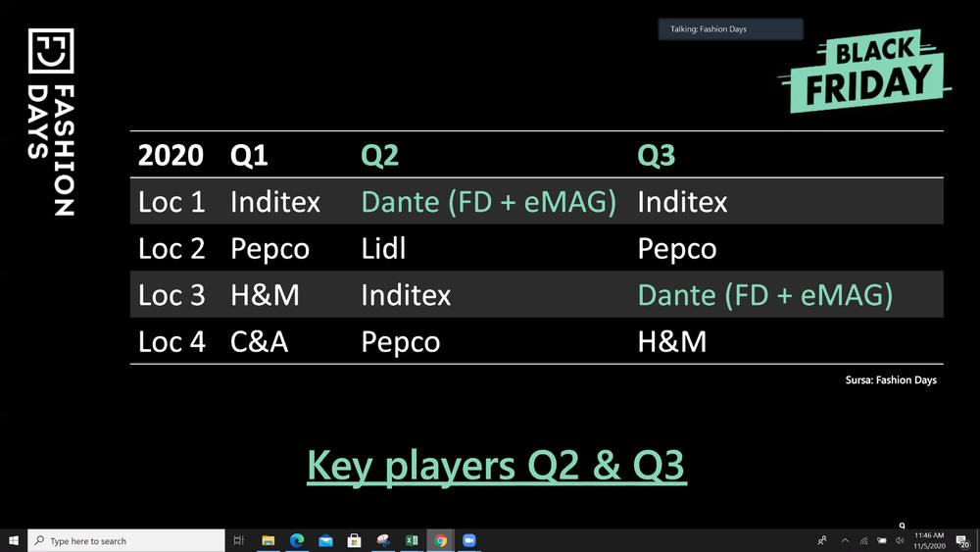Select the 'Q1' column header
Viewport: 980px width, 552px height.
[x=249, y=156]
